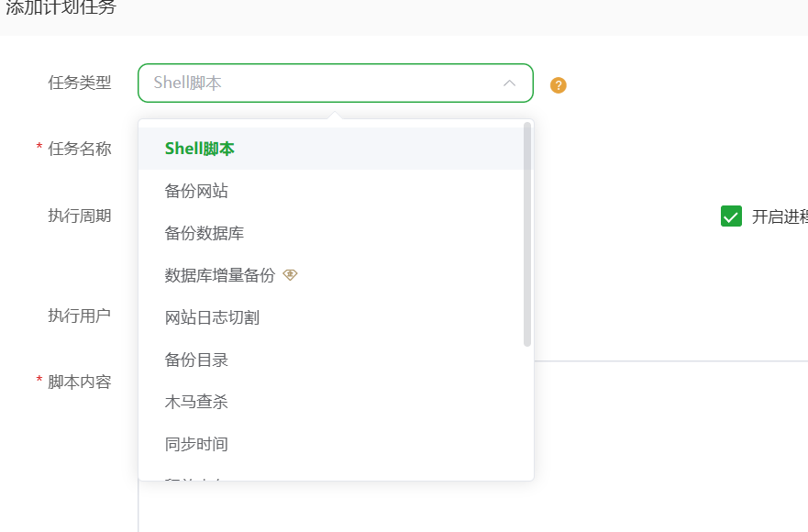
Task: Click the dropdown list scrollbar thumb
Action: pos(527,234)
